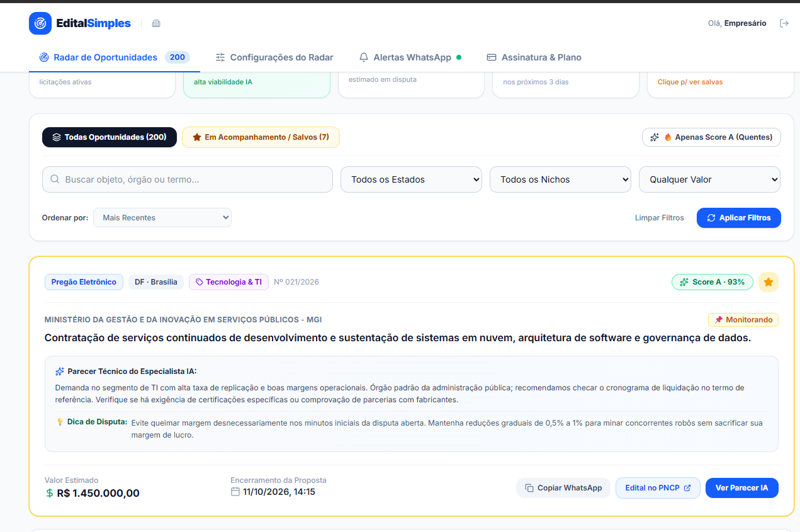Click the logout icon next to Empresário

pyautogui.click(x=784, y=23)
